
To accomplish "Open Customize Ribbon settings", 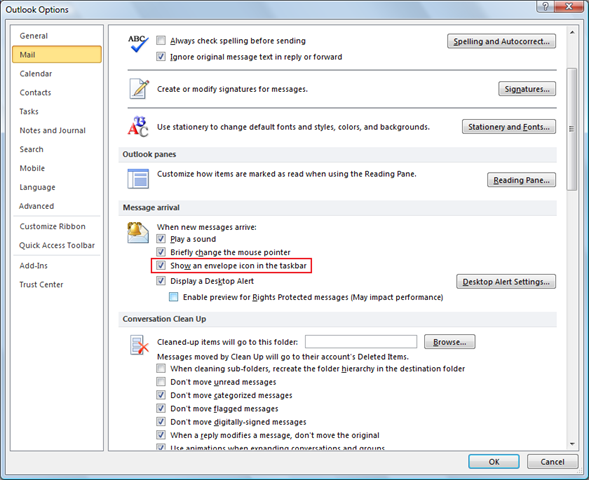I will click(x=57, y=226).
